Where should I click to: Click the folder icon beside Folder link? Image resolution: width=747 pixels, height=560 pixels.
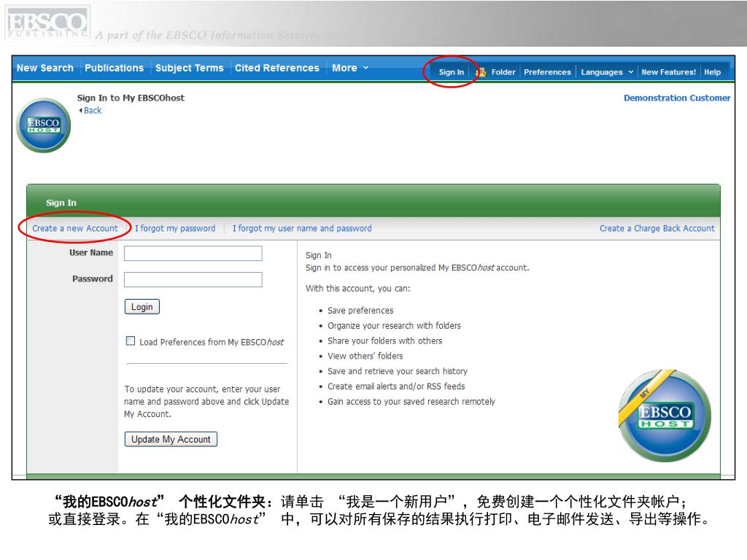pyautogui.click(x=481, y=72)
